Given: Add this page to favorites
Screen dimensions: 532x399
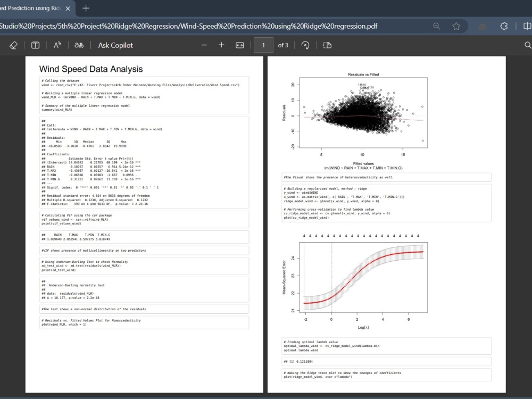Looking at the screenshot, I should [456, 25].
